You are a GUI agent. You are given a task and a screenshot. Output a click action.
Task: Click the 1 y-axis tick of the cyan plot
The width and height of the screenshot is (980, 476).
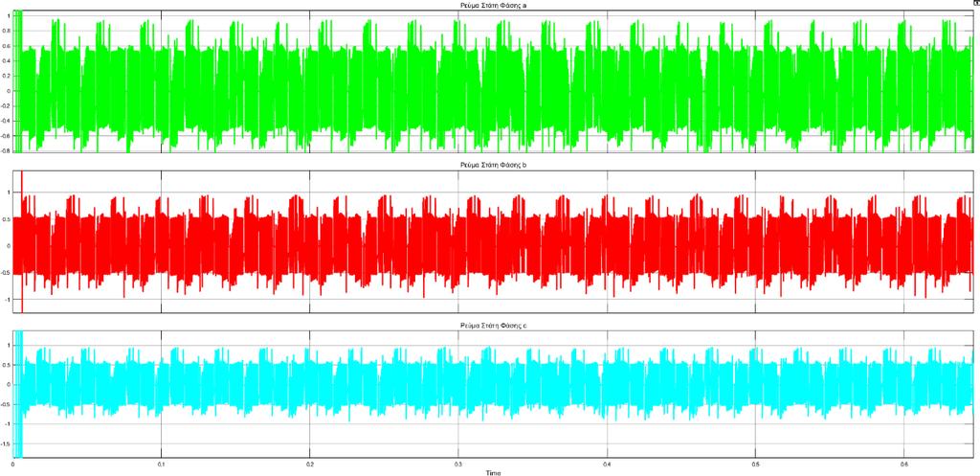(x=9, y=344)
